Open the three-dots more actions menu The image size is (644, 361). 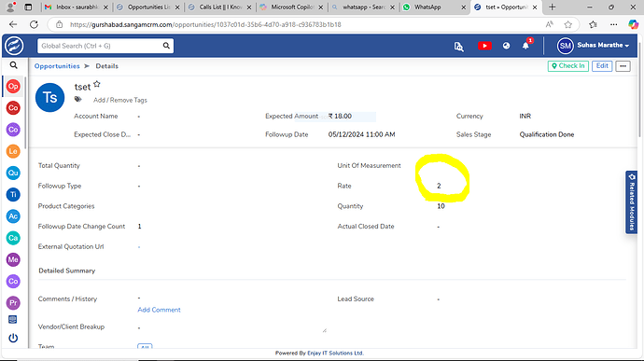pyautogui.click(x=623, y=66)
